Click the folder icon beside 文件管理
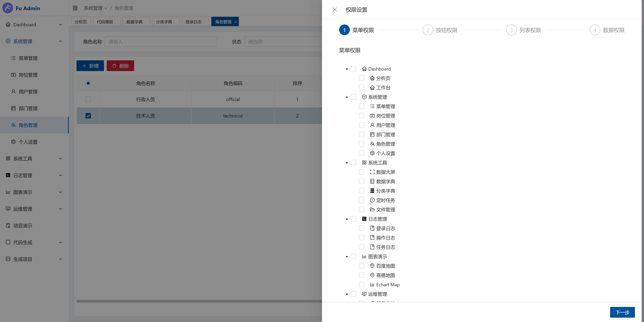The width and height of the screenshot is (644, 322). 372,210
